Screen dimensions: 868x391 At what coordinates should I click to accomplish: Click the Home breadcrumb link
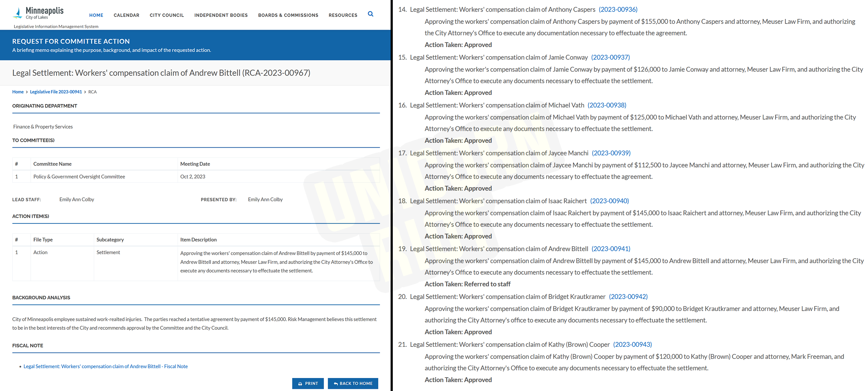click(18, 92)
